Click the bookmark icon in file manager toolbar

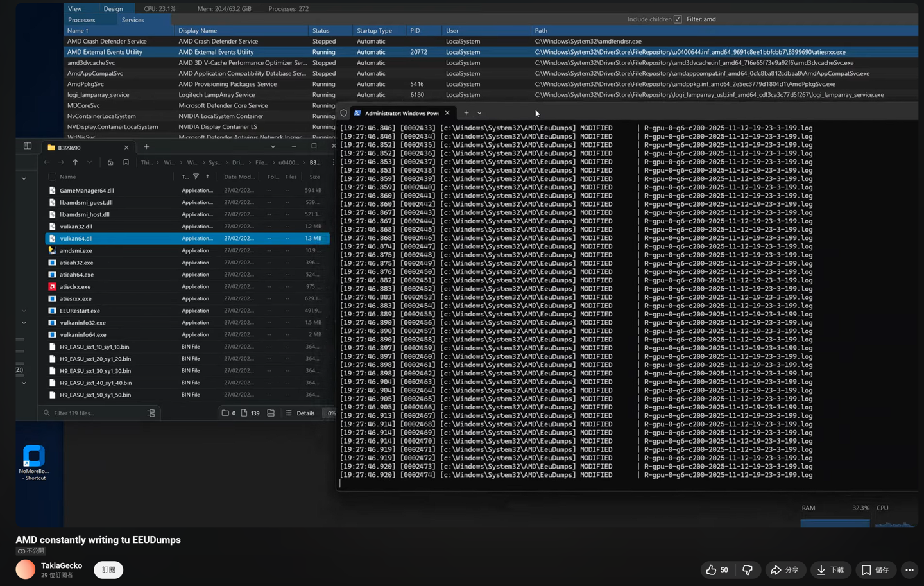pyautogui.click(x=126, y=162)
